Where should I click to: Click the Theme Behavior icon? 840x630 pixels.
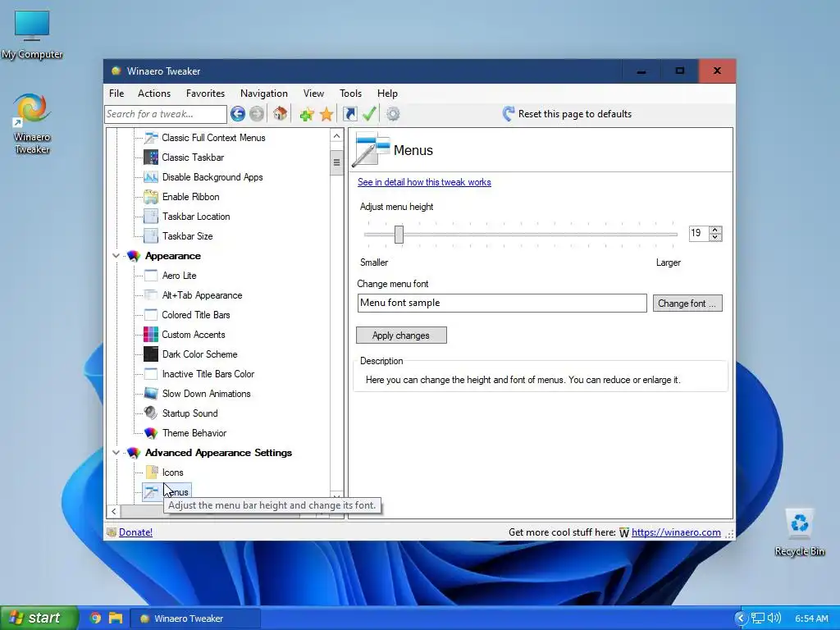pos(151,433)
